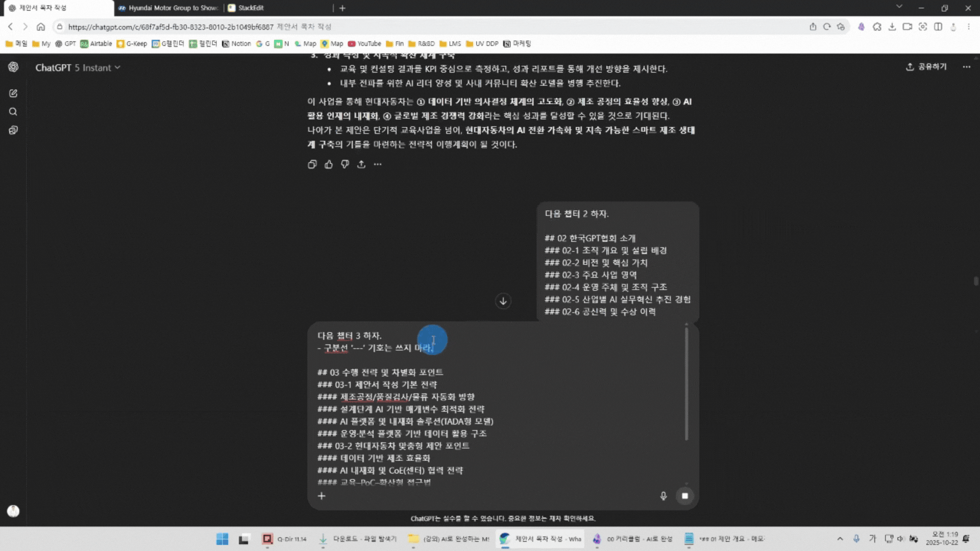980x551 pixels.
Task: Start a new chat in the sidebar
Action: click(13, 93)
